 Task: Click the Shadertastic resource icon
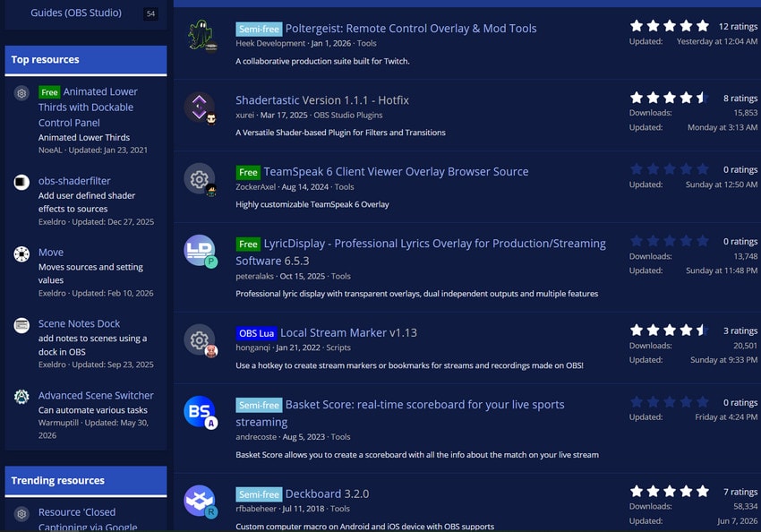point(199,107)
